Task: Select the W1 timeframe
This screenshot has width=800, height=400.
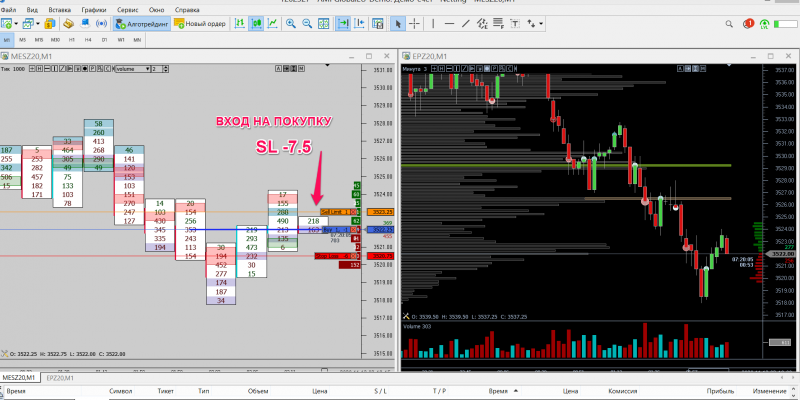Action: tap(120, 39)
